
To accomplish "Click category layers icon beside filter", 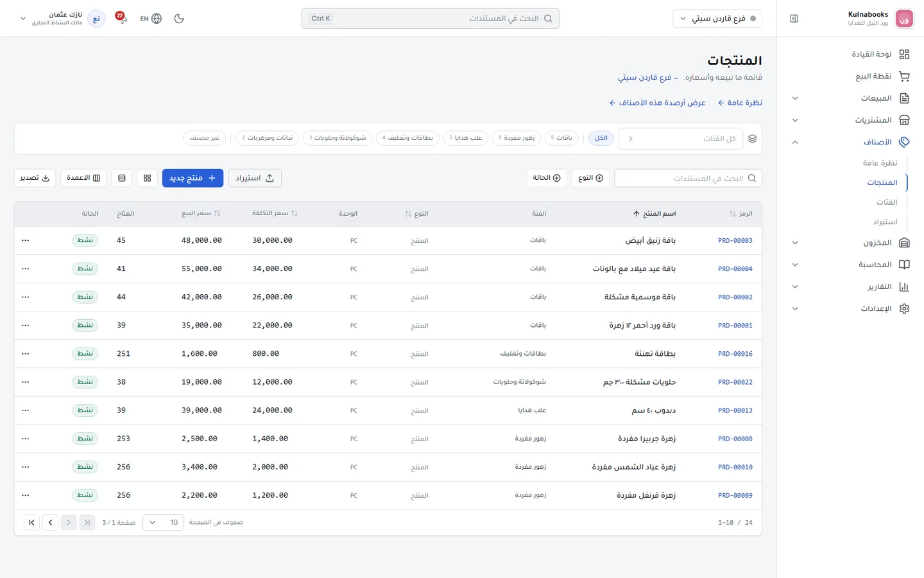I will pos(753,139).
